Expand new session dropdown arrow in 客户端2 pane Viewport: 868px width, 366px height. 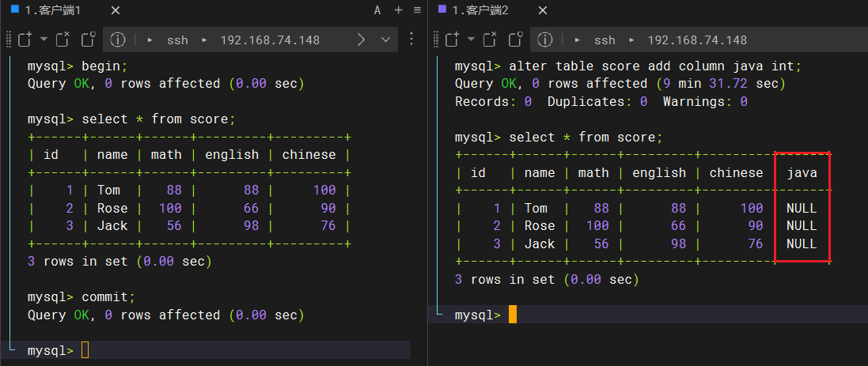[x=471, y=40]
